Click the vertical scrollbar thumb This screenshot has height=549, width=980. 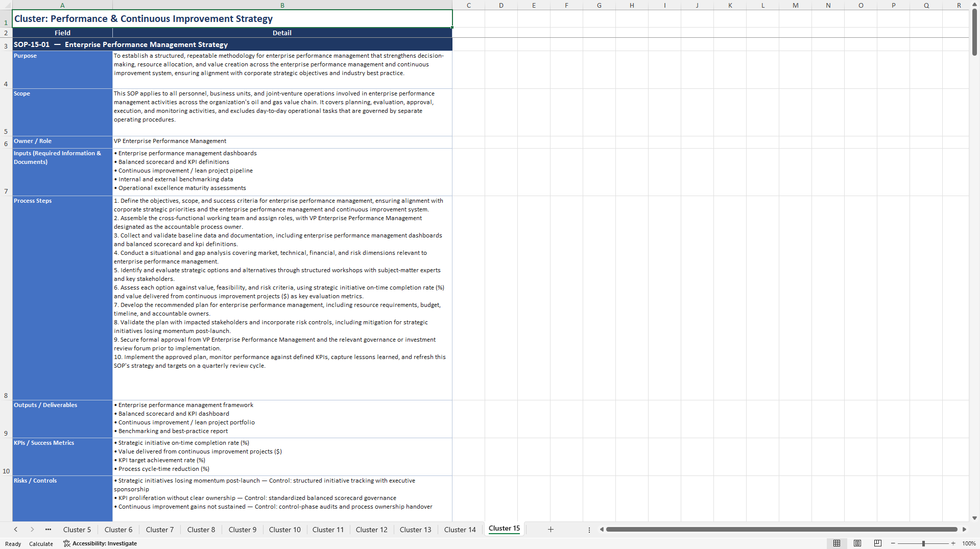(x=974, y=32)
